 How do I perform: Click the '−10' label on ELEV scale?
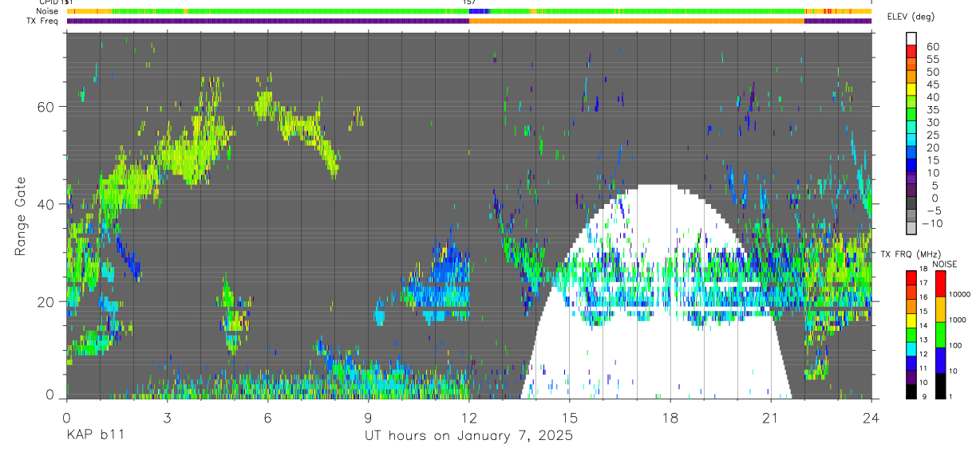[934, 224]
